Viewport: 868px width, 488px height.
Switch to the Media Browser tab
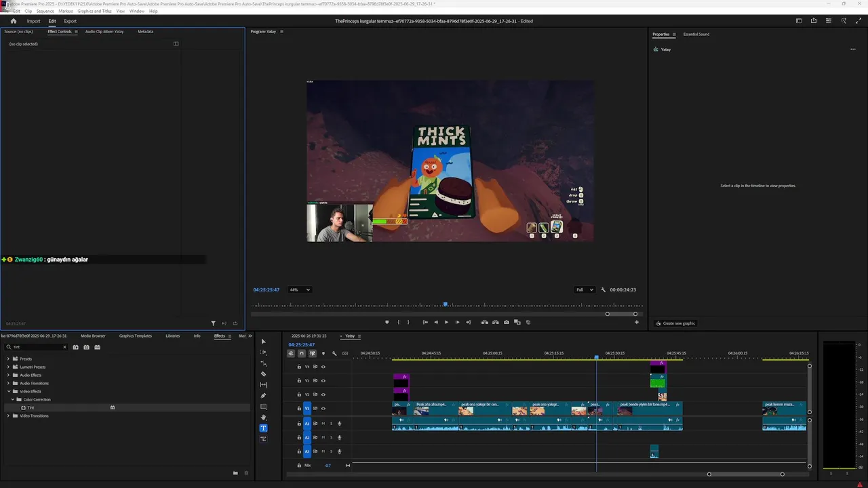coord(93,336)
